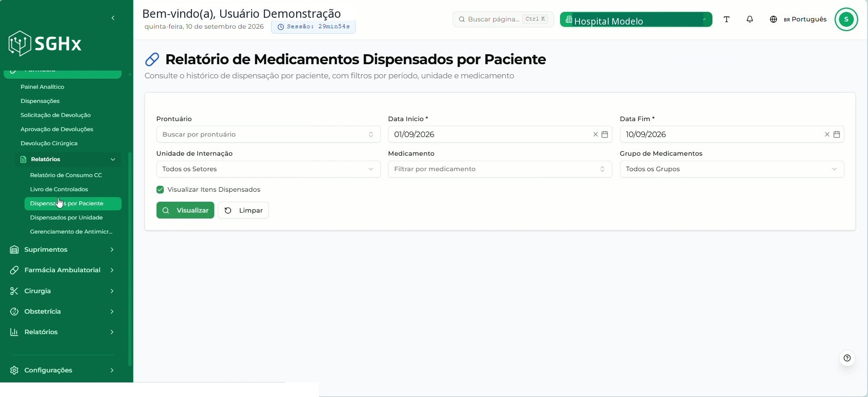
Task: Open the help question mark button
Action: point(847,358)
